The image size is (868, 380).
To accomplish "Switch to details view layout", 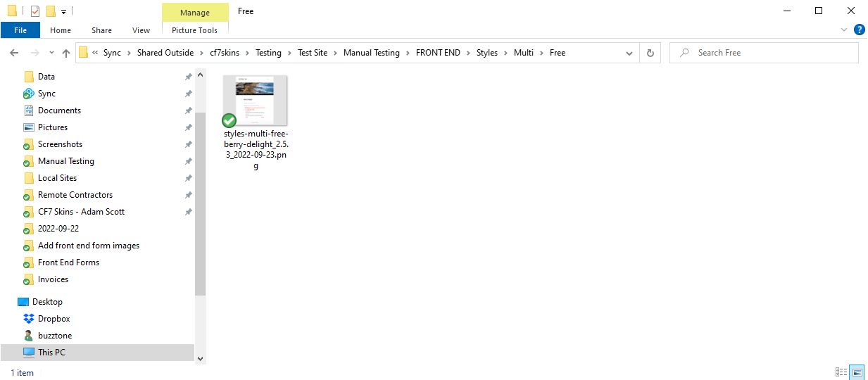I will tap(841, 372).
